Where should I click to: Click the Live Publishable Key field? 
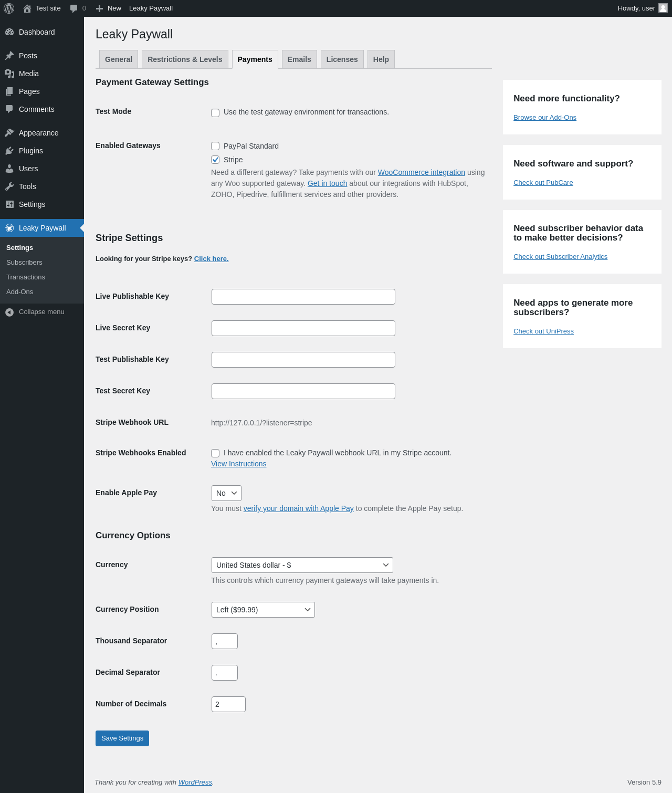point(303,297)
